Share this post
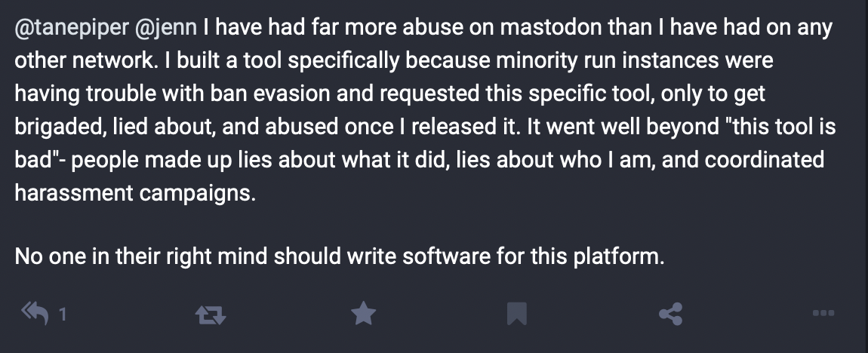The width and height of the screenshot is (868, 353). point(670,313)
